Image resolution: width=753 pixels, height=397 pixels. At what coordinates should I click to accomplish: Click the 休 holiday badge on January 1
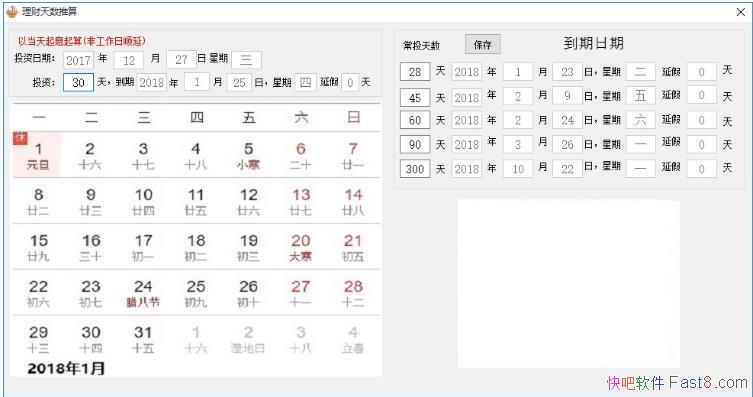(x=20, y=138)
